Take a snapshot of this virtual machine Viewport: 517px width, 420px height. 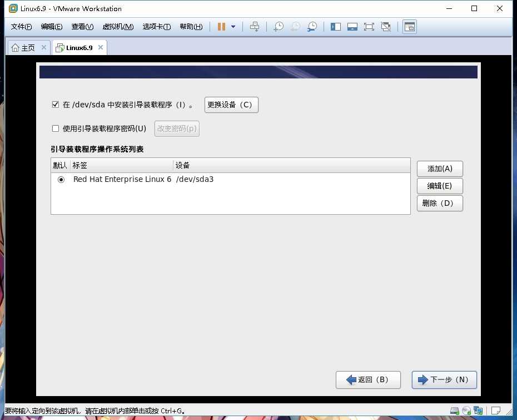[x=279, y=27]
